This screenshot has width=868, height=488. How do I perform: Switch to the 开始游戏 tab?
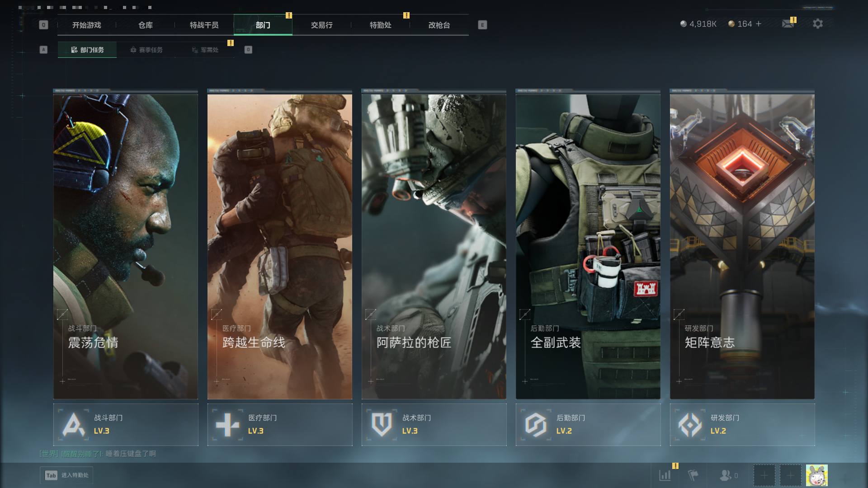[87, 25]
